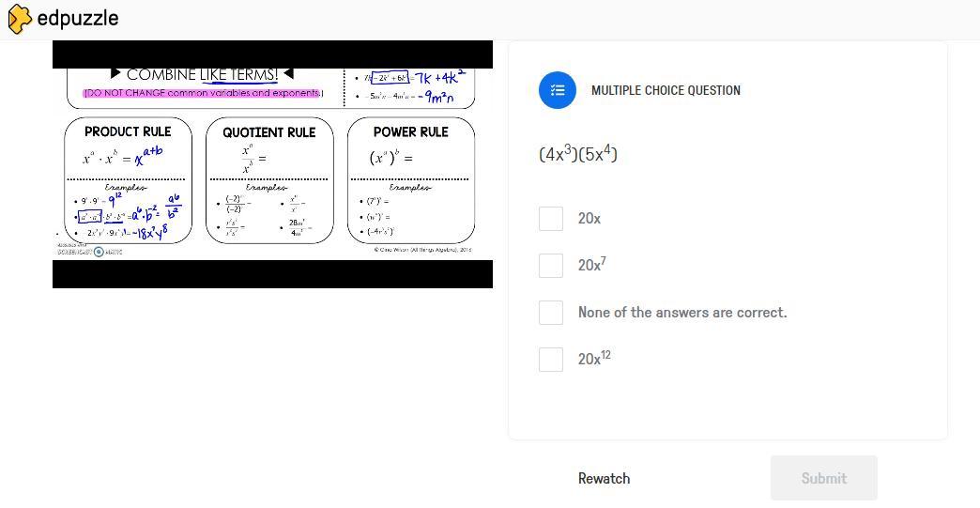The width and height of the screenshot is (980, 508).
Task: Submit the selected answer
Action: 824,478
